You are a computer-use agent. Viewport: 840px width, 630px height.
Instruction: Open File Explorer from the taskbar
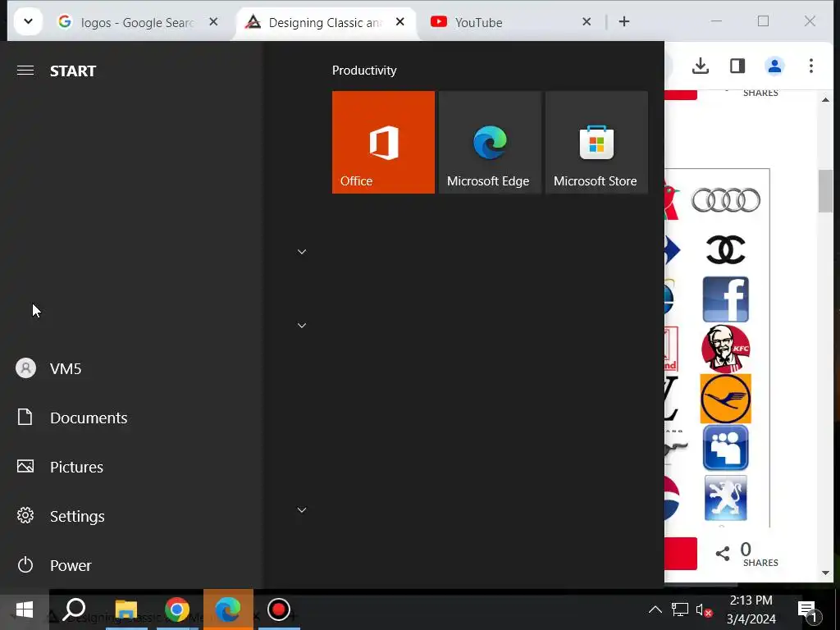126,609
